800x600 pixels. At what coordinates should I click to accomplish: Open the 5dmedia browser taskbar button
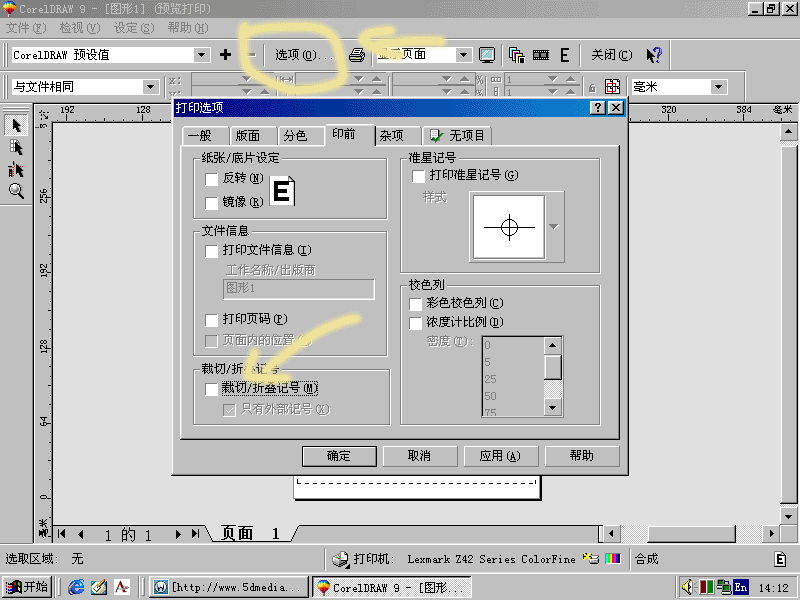230,587
